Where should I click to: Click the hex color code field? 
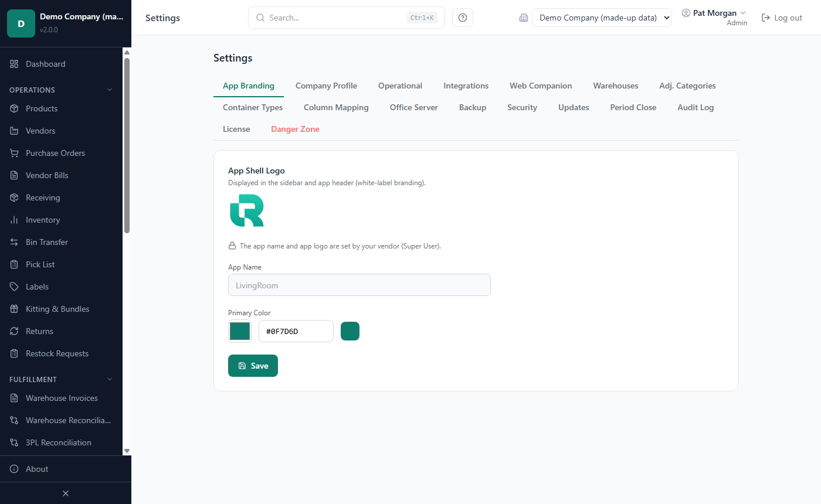(x=296, y=331)
